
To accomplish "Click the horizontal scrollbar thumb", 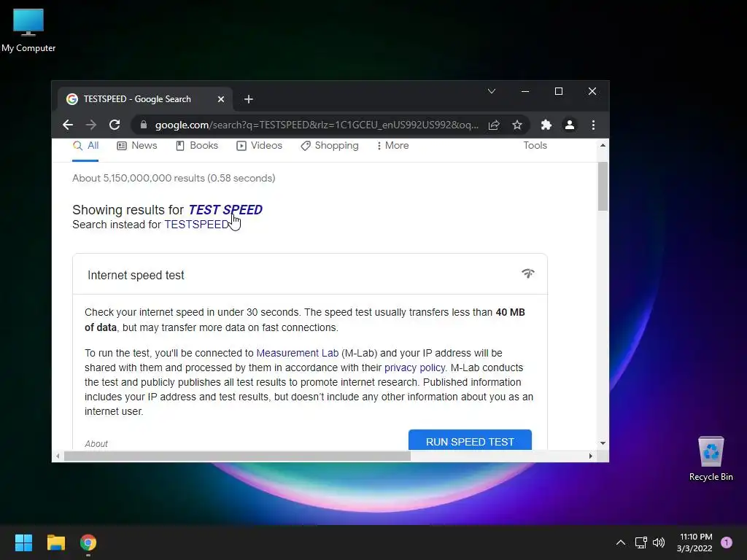I will point(237,456).
